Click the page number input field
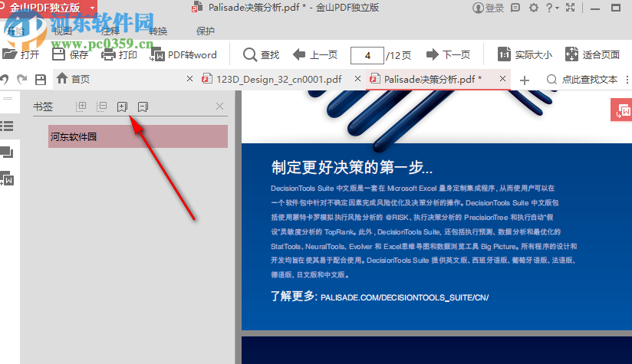This screenshot has width=632, height=364. pos(367,55)
